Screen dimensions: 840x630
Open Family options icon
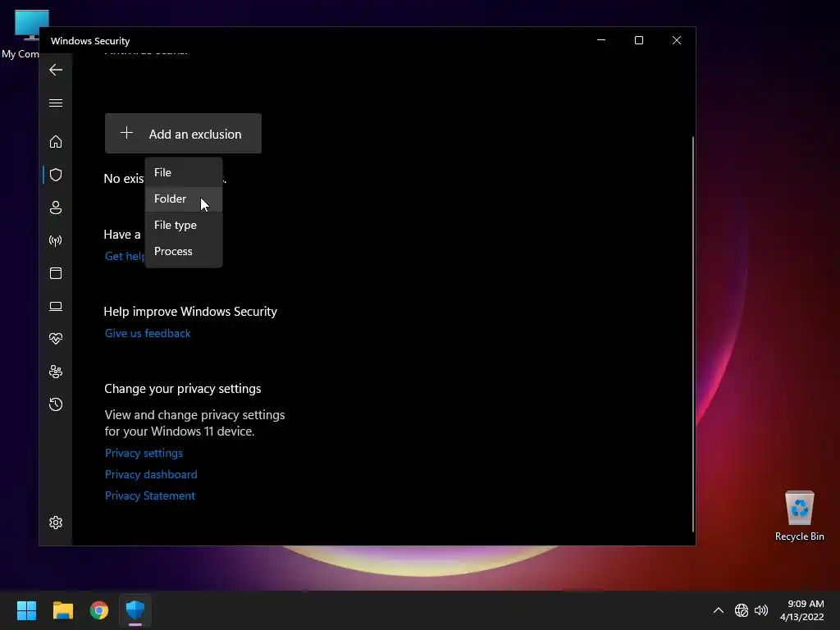[56, 372]
